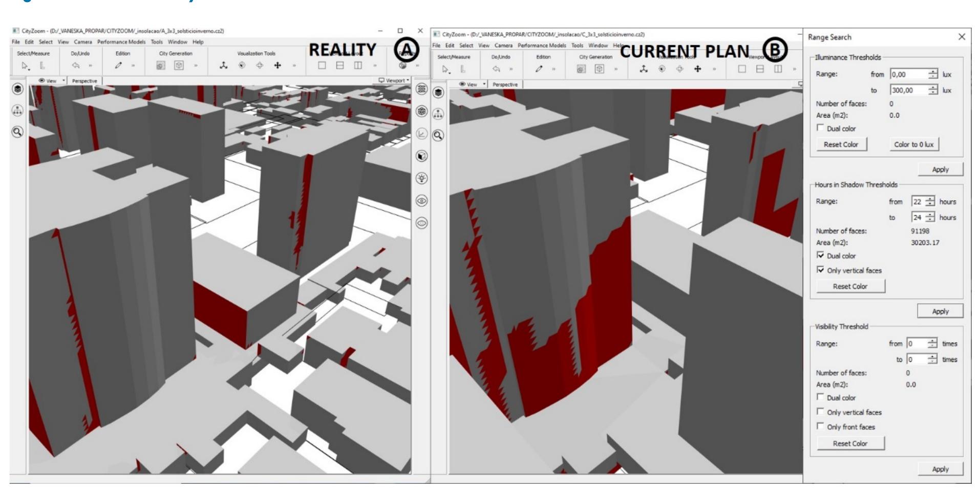980x491 pixels.
Task: Click Color to 0 lux button
Action: 914,144
